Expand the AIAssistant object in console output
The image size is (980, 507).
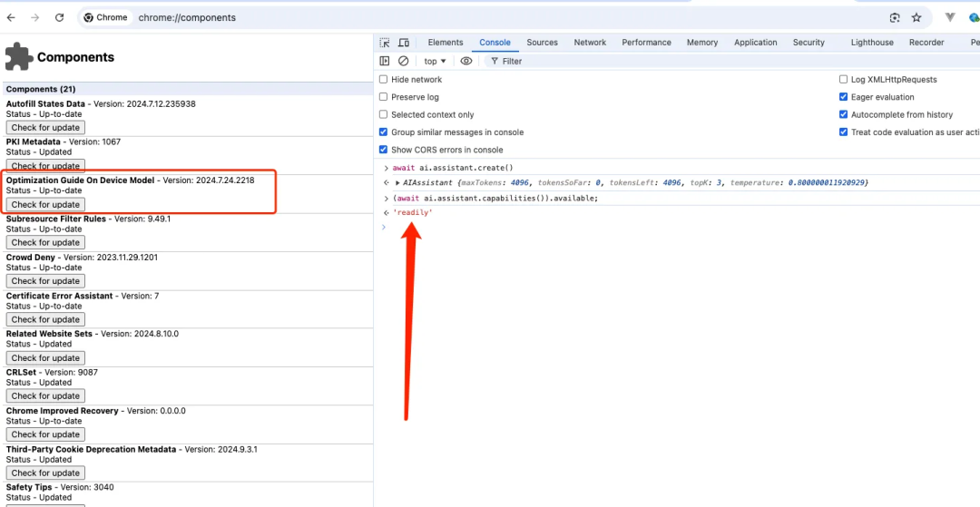point(397,183)
